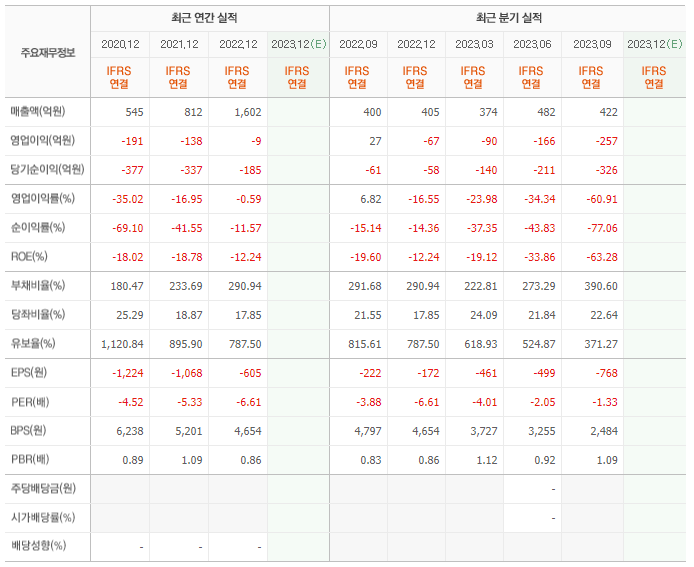Screen dimensions: 694x567
Task: Select the 유보율(%) row label
Action: click(33, 343)
